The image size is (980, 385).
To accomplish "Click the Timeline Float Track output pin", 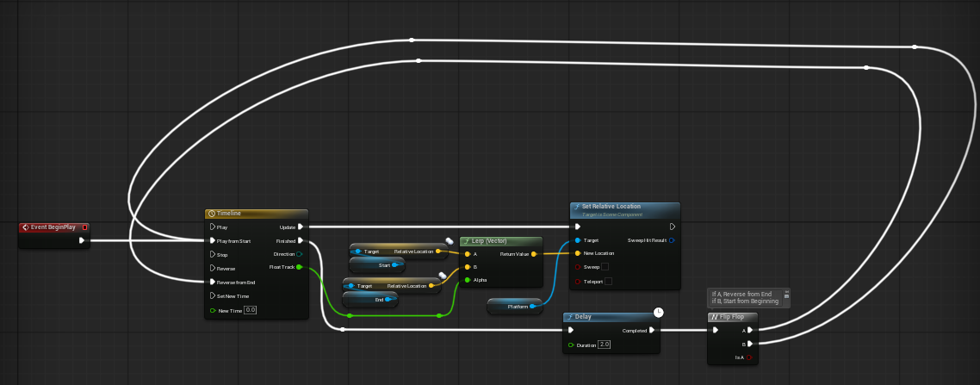I will click(300, 268).
